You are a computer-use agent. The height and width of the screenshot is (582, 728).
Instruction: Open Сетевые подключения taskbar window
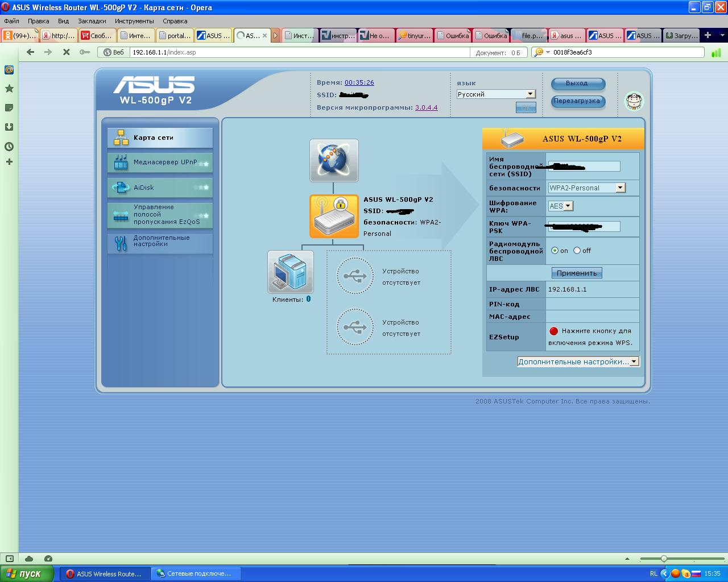tap(196, 574)
